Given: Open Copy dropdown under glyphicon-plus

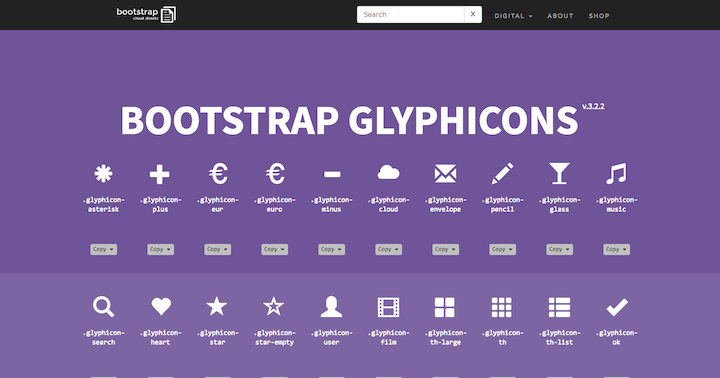Looking at the screenshot, I should [160, 249].
